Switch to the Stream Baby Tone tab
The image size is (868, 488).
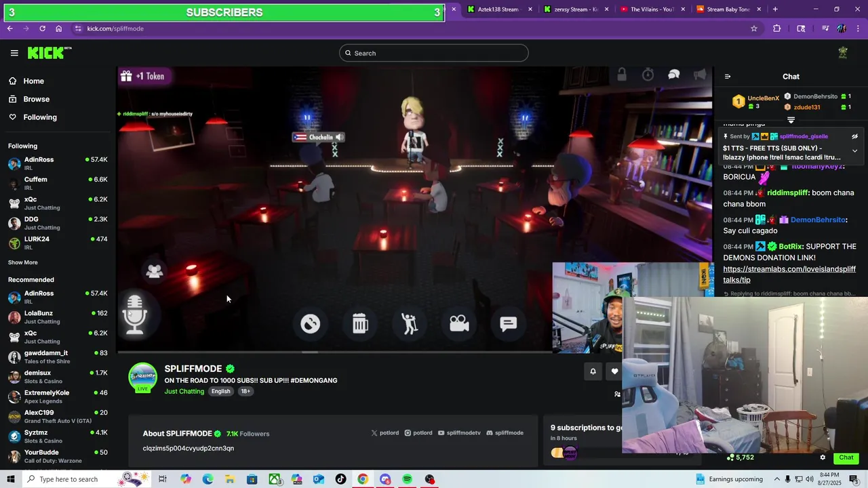pyautogui.click(x=728, y=9)
